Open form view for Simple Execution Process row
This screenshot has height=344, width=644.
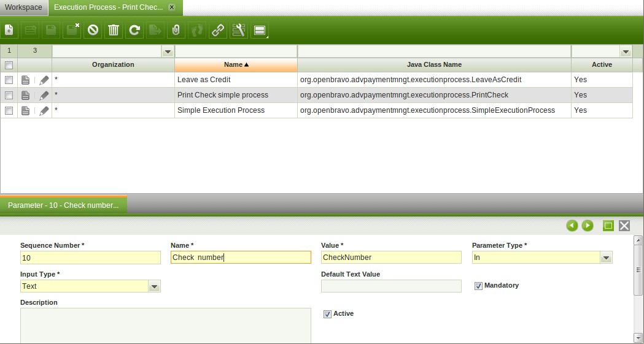pos(25,110)
